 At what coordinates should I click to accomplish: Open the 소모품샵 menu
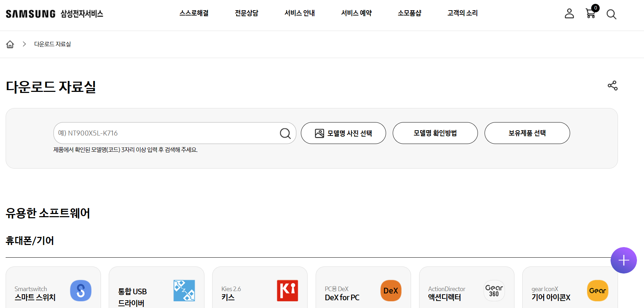click(x=410, y=13)
